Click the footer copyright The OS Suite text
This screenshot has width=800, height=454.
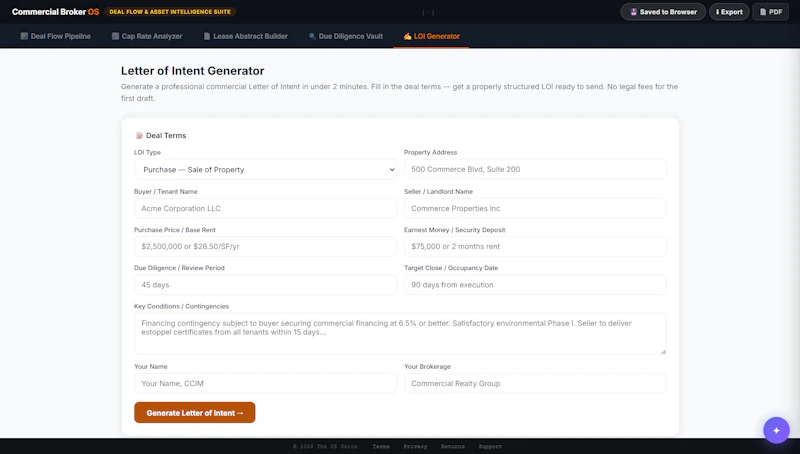click(325, 446)
